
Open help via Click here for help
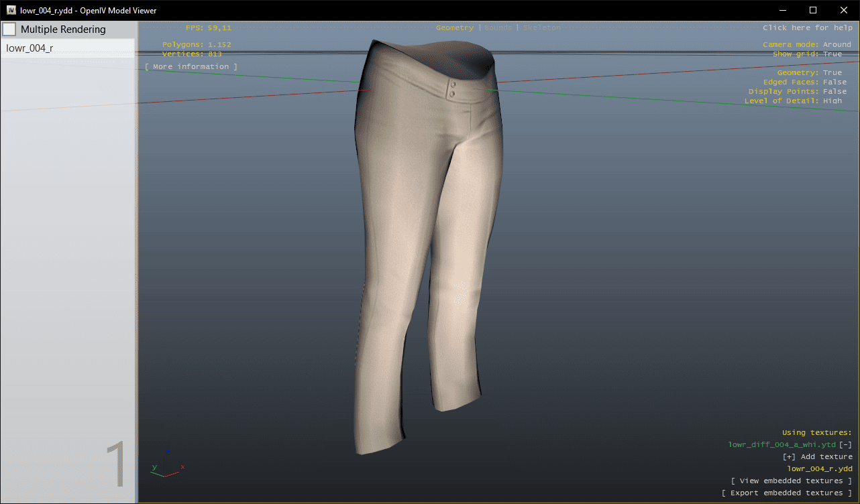pyautogui.click(x=807, y=28)
